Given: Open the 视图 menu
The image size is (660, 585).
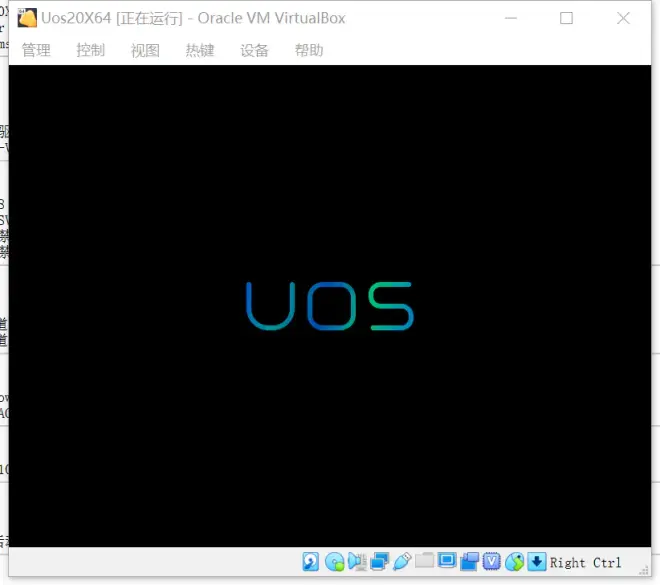Looking at the screenshot, I should coord(145,51).
